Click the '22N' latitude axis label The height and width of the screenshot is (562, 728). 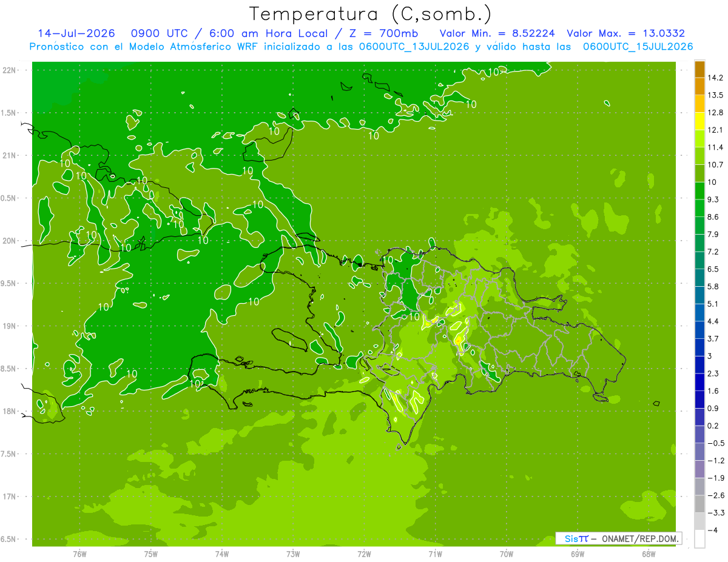click(10, 70)
